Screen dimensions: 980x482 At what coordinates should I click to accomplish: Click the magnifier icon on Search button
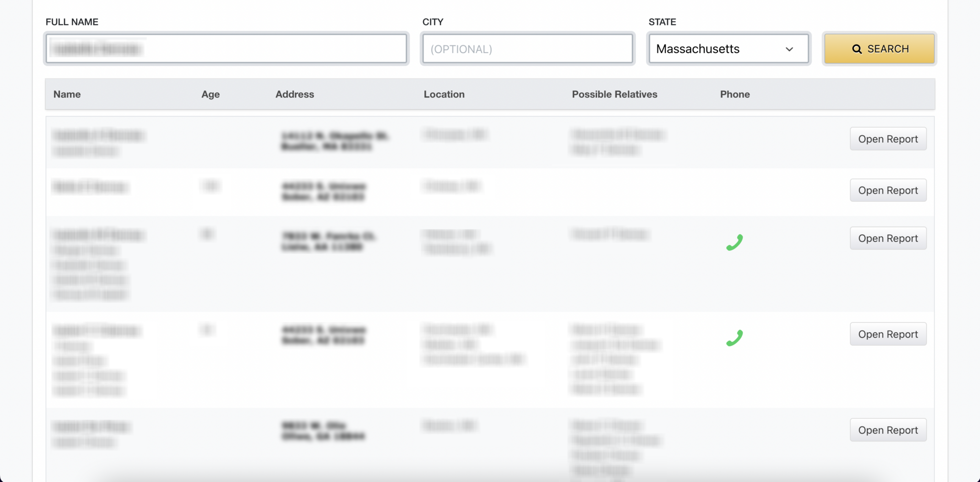click(x=857, y=49)
